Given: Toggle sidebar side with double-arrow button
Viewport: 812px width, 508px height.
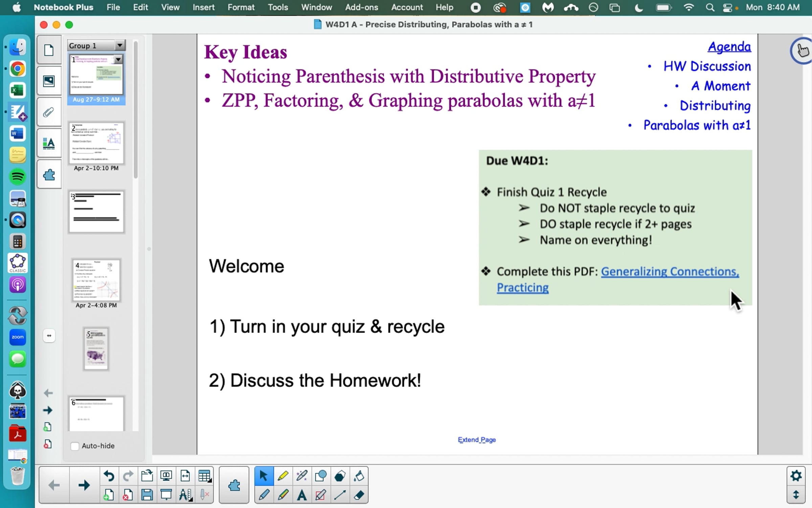Looking at the screenshot, I should 49,336.
